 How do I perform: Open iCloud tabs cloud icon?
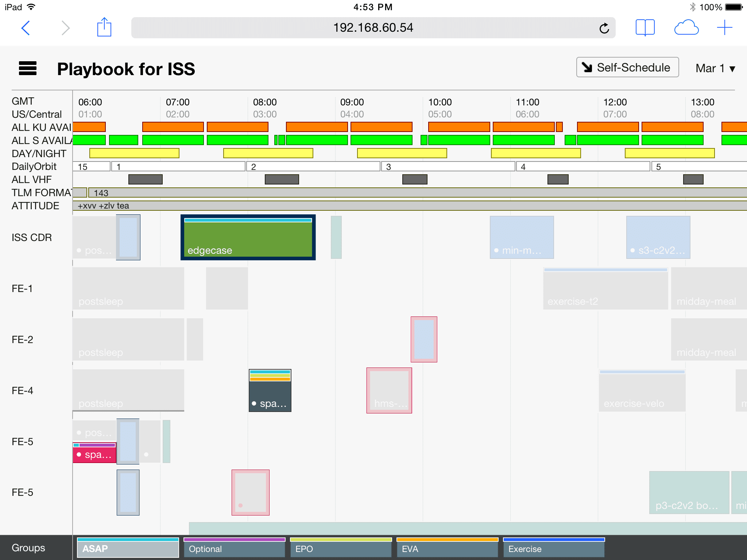pyautogui.click(x=686, y=28)
